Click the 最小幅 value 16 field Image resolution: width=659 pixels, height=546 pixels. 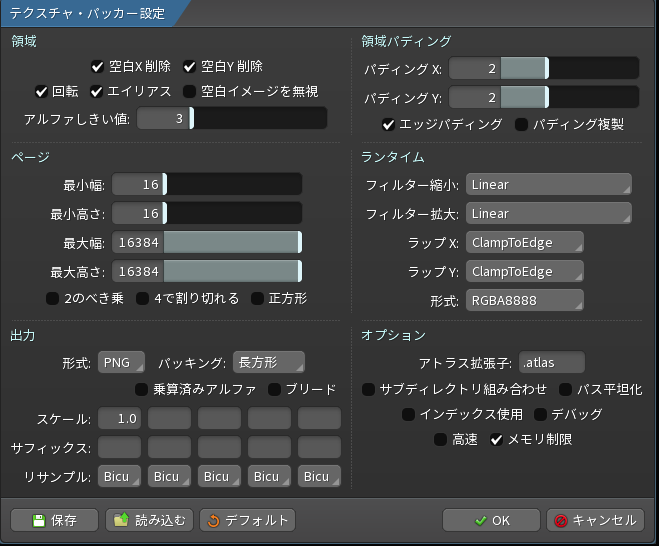[138, 184]
